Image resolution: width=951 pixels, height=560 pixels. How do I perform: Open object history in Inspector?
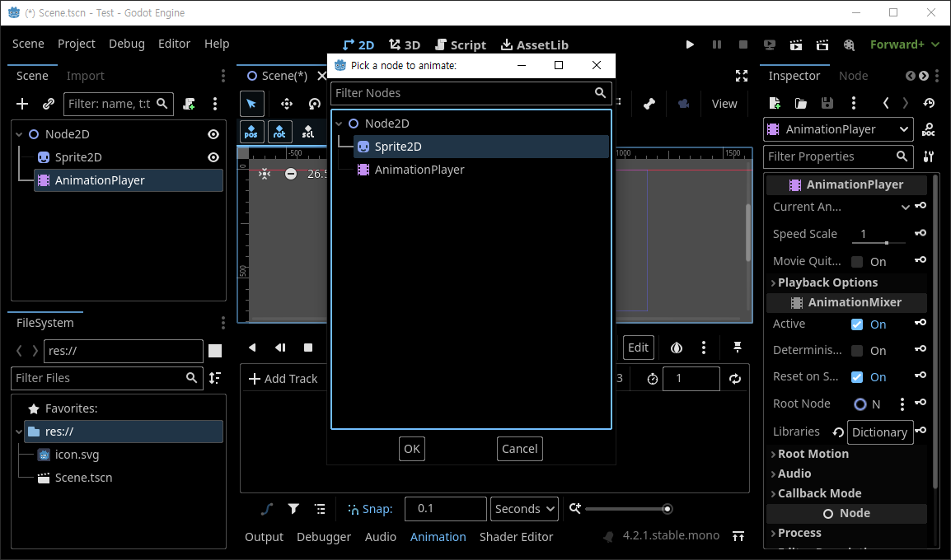coord(929,103)
